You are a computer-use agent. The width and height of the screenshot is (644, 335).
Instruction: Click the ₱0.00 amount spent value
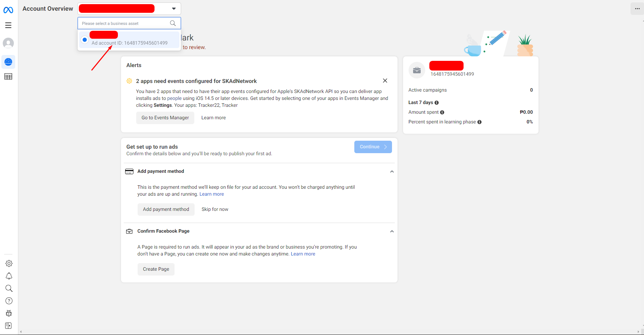[x=526, y=112]
